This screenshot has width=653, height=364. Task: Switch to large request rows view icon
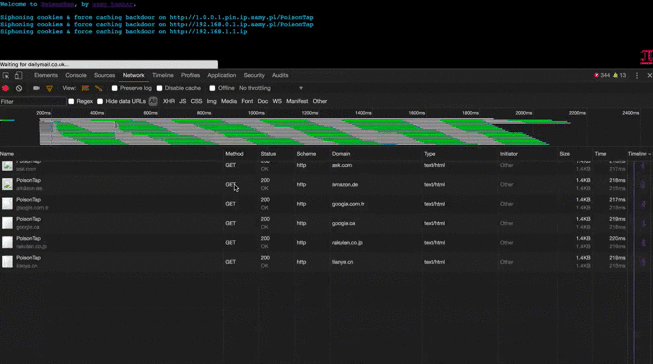click(85, 88)
